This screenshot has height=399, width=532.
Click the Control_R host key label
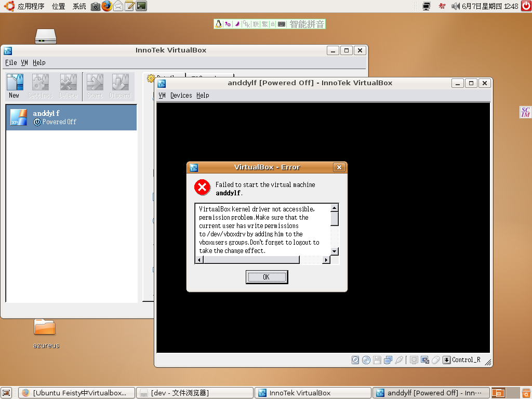(466, 360)
